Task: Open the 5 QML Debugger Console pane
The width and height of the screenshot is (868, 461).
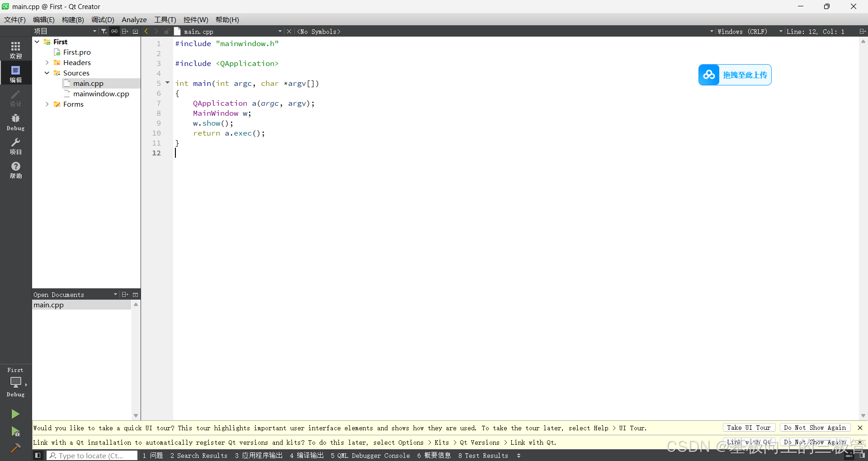Action: 370,456
